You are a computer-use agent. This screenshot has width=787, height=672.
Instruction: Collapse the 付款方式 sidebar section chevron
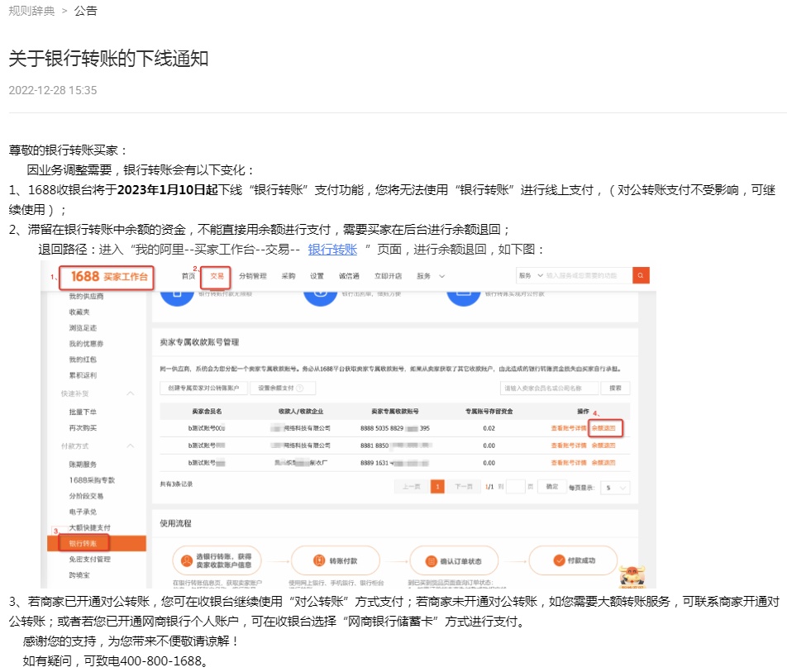click(x=131, y=446)
